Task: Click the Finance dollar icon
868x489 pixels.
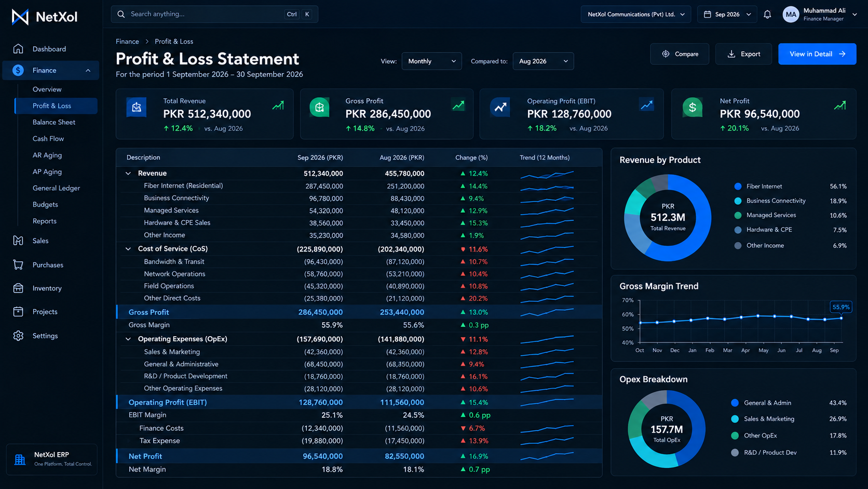Action: click(x=18, y=70)
